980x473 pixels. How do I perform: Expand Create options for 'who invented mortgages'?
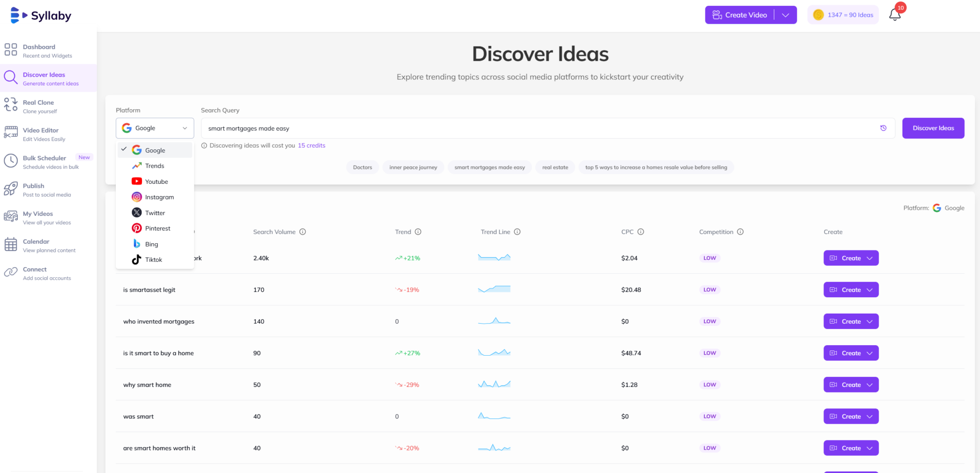pyautogui.click(x=869, y=321)
